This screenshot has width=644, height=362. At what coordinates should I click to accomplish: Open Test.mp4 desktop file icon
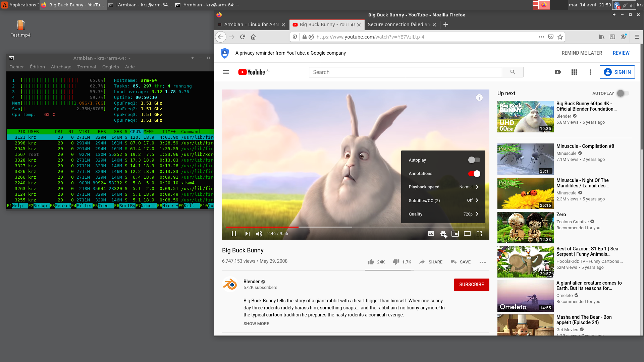coord(20,28)
